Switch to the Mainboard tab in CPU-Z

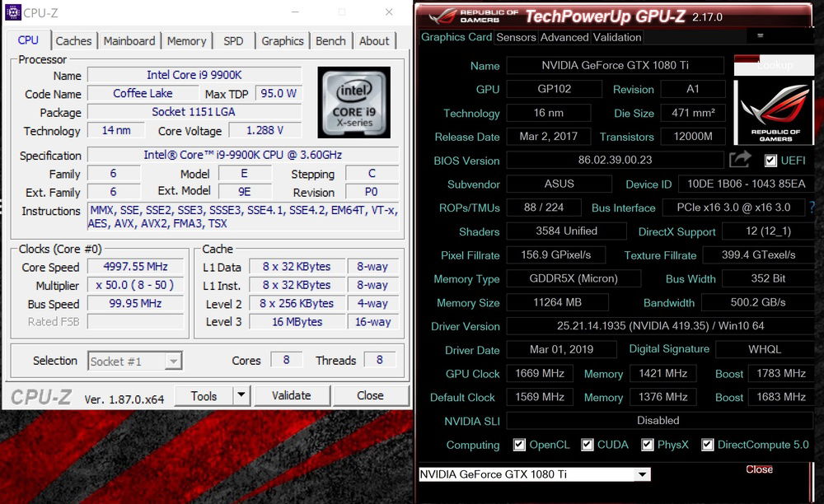click(x=129, y=41)
